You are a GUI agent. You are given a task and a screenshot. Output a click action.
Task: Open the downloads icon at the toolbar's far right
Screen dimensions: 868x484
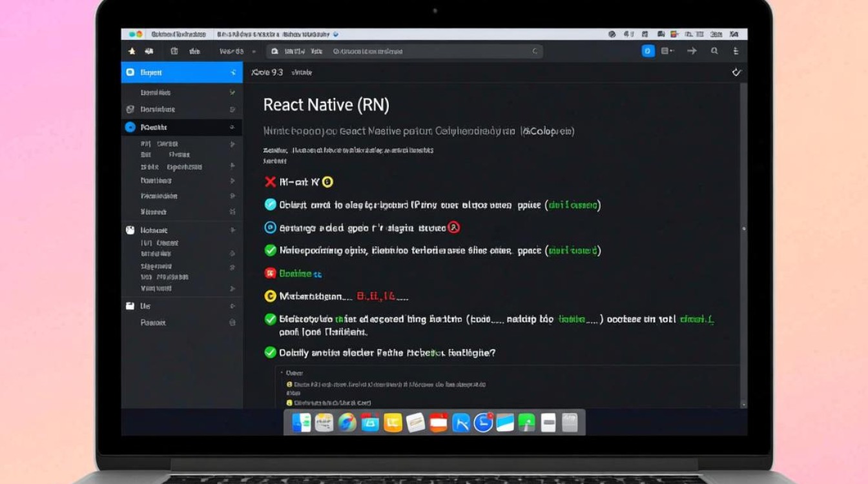(736, 52)
